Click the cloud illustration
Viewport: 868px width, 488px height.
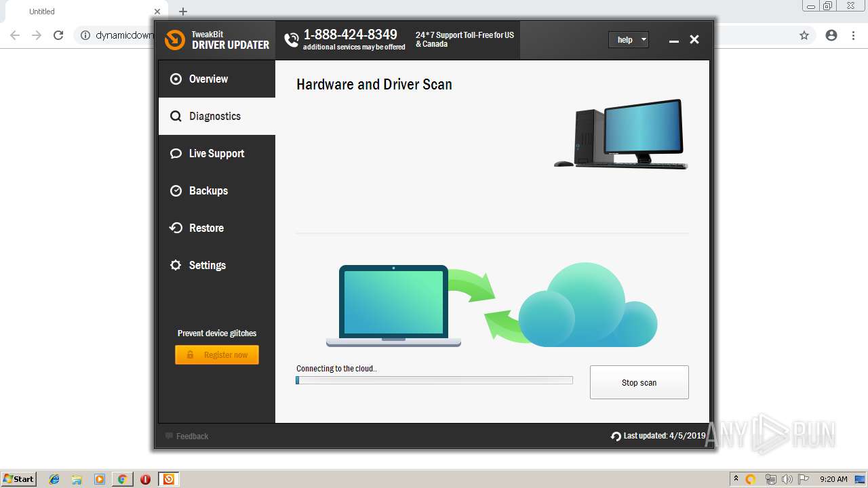tap(588, 305)
